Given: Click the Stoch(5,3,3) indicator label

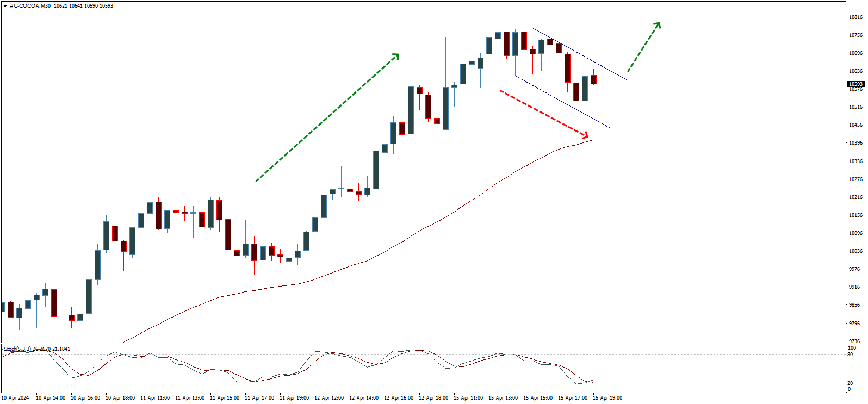Looking at the screenshot, I should [x=17, y=349].
